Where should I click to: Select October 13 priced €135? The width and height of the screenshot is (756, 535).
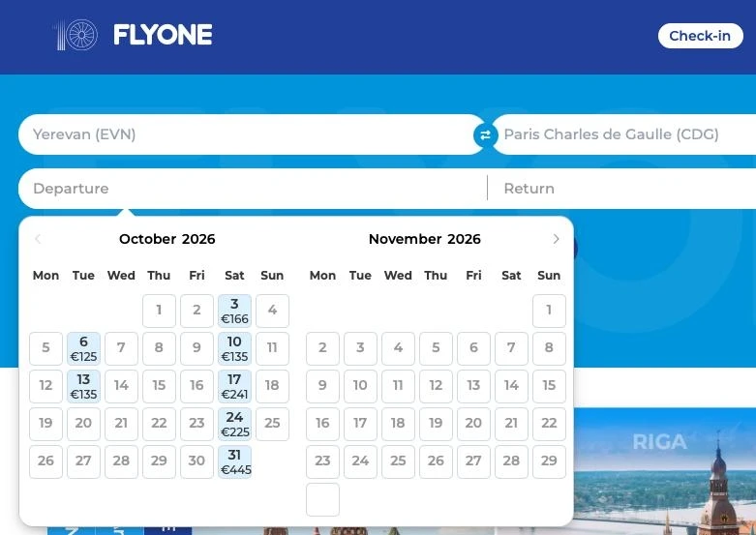coord(83,386)
